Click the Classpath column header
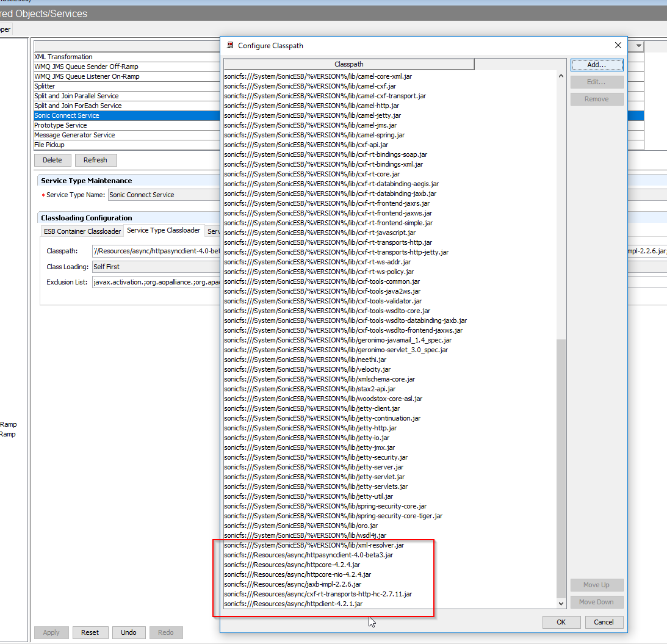Image resolution: width=667 pixels, height=644 pixels. [349, 64]
